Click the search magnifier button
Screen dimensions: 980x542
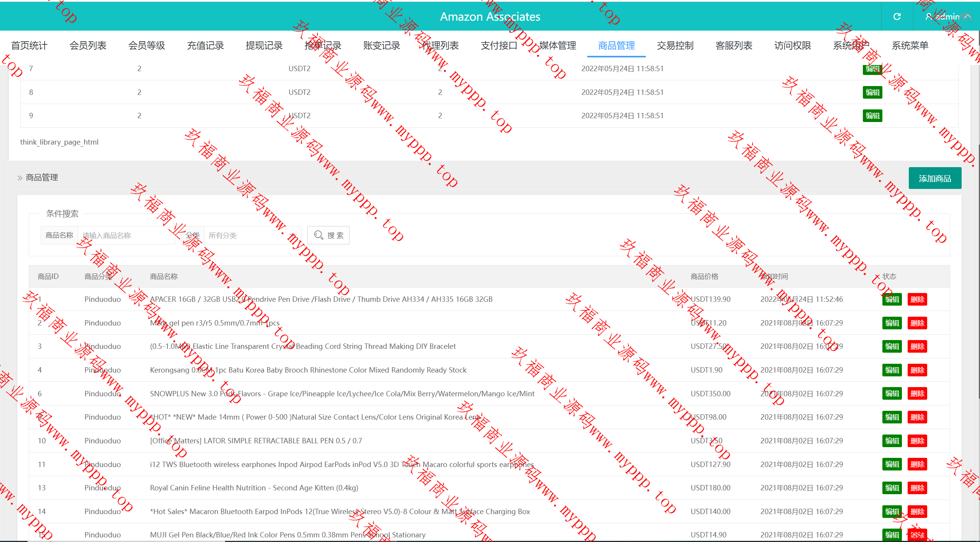(328, 235)
